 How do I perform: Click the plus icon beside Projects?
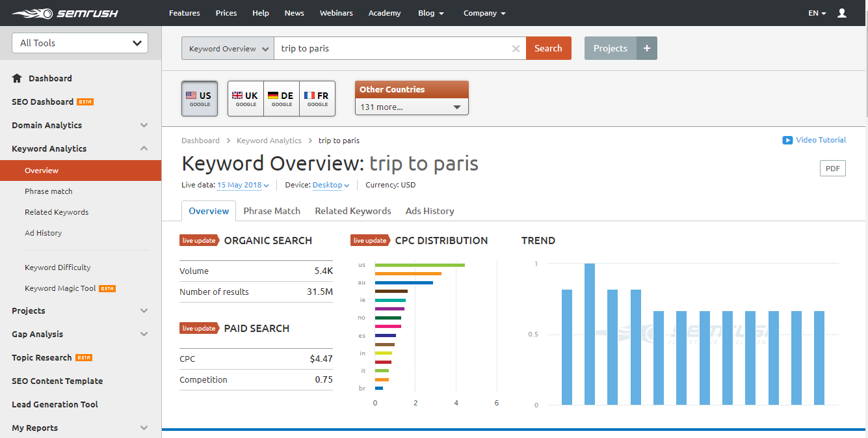pos(647,48)
